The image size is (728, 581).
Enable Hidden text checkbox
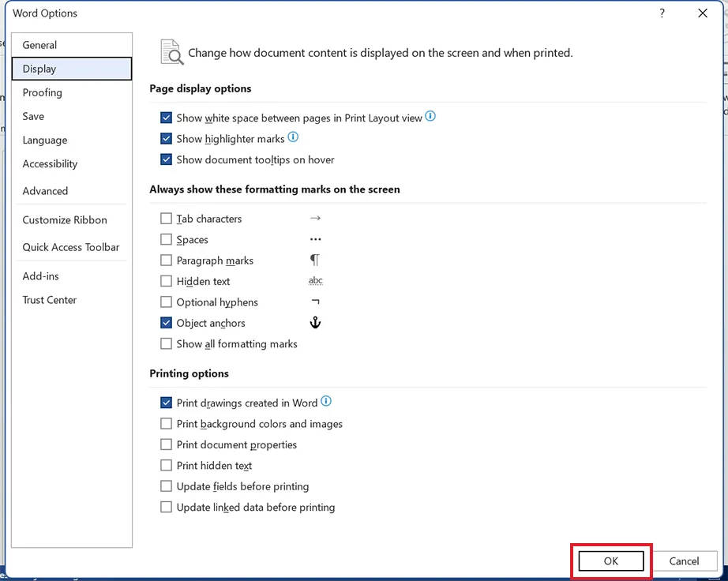(x=167, y=281)
